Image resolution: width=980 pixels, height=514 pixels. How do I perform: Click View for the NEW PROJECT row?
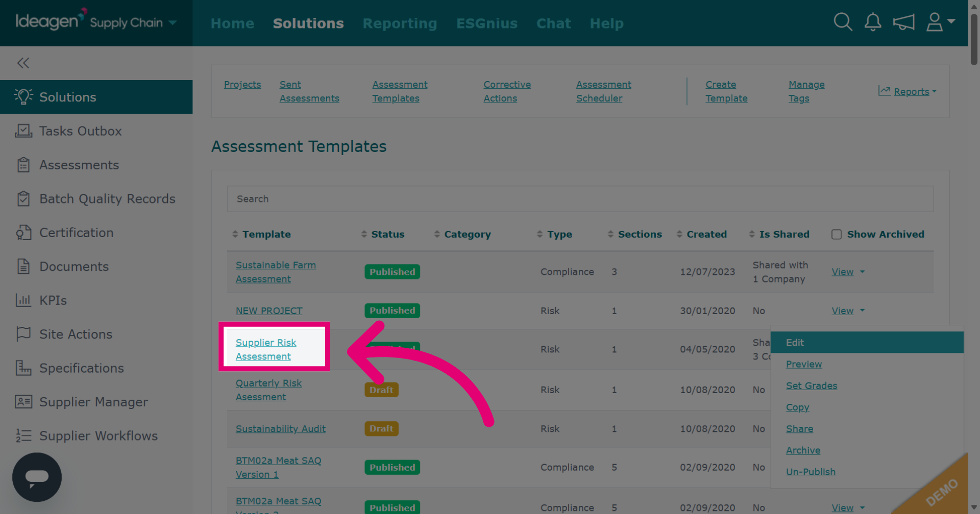coord(842,311)
